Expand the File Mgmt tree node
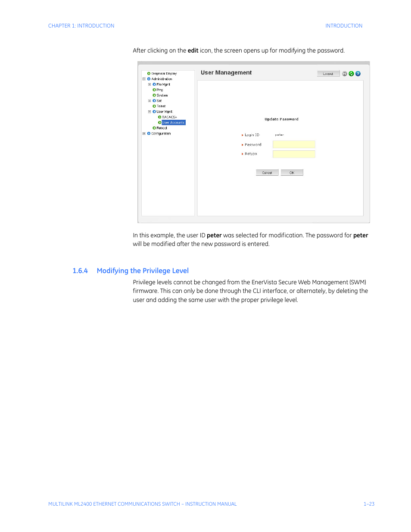Image resolution: width=411 pixels, height=532 pixels. [149, 84]
